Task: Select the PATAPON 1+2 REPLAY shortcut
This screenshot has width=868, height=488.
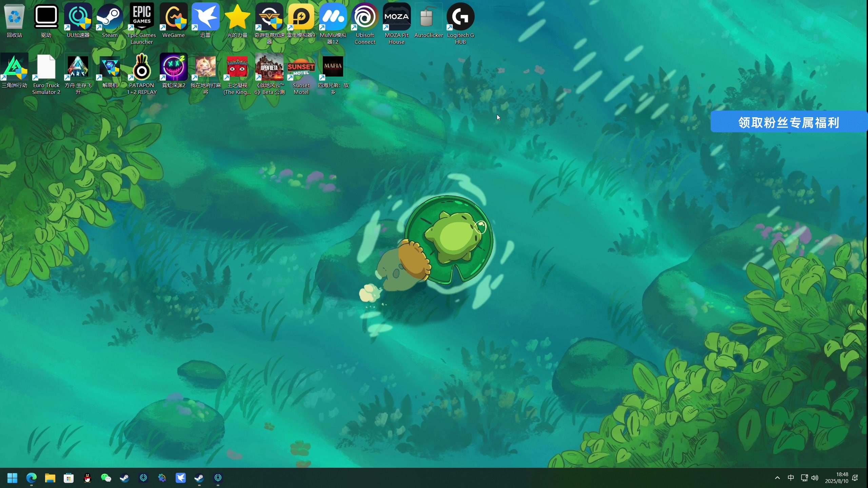Action: pos(142,74)
